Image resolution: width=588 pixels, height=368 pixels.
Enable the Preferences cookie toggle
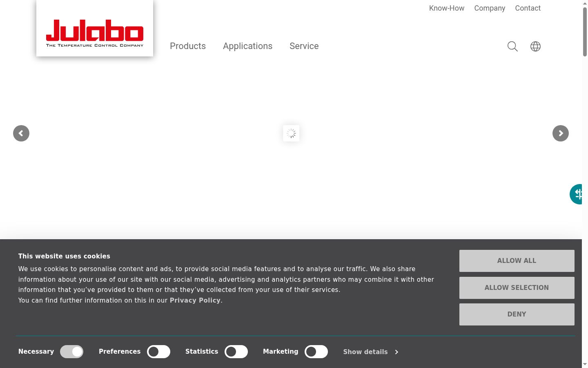coord(158,352)
